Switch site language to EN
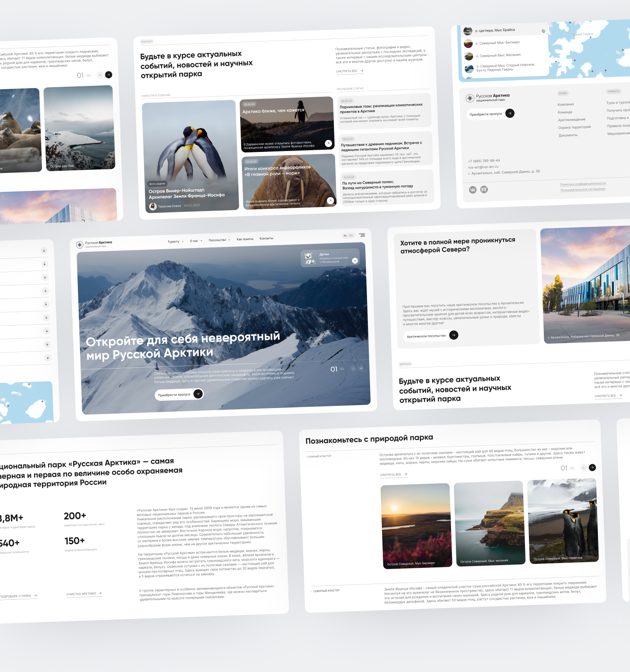 click(x=351, y=236)
